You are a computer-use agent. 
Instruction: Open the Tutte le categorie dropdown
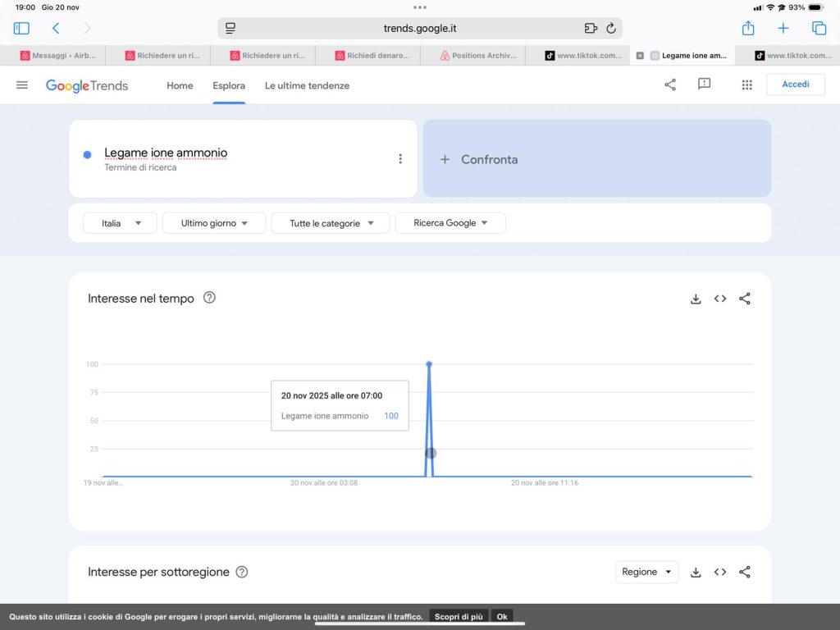pos(330,223)
